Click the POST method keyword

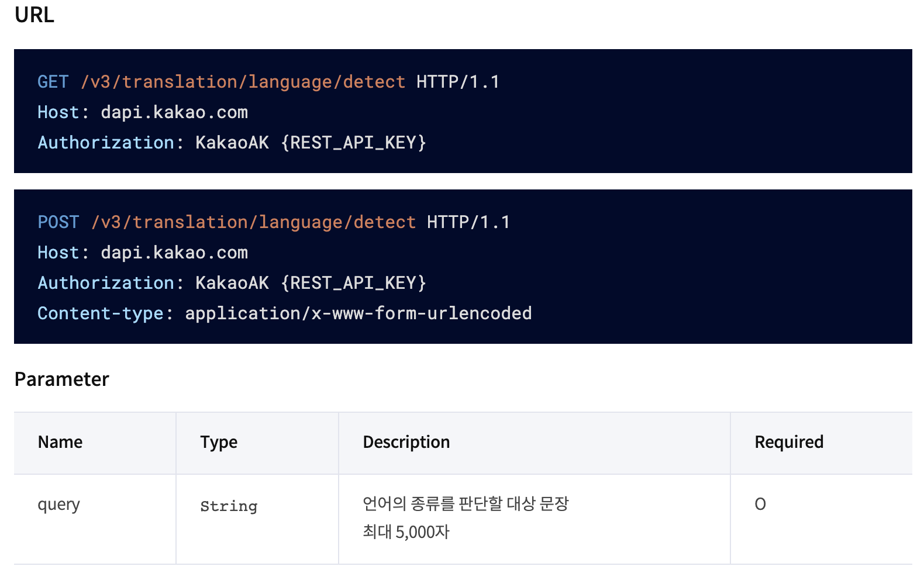tap(58, 222)
